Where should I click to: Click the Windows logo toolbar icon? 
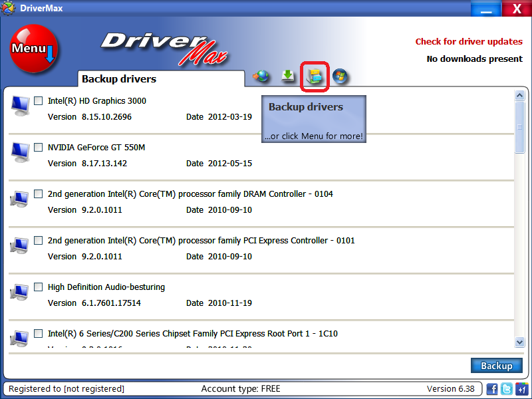click(340, 76)
